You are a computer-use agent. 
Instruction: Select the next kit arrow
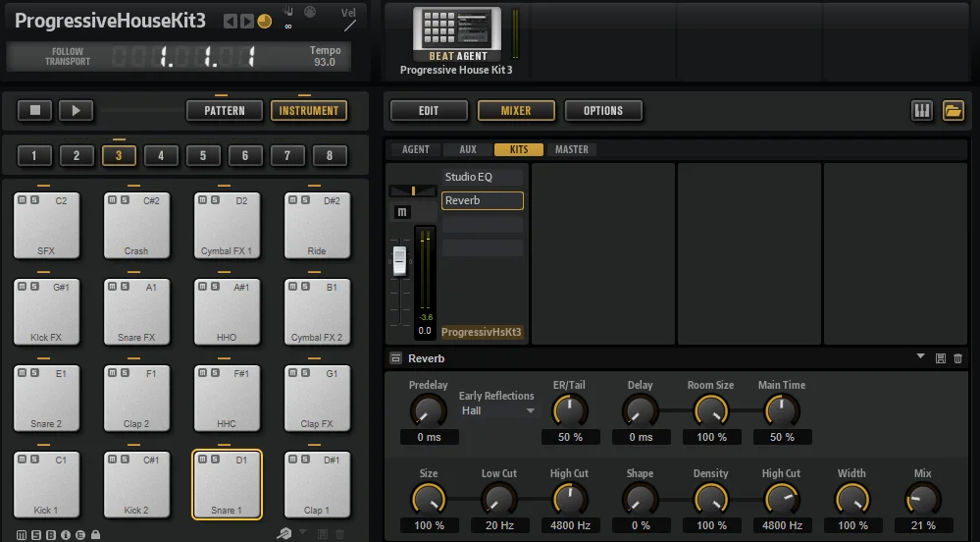click(247, 22)
